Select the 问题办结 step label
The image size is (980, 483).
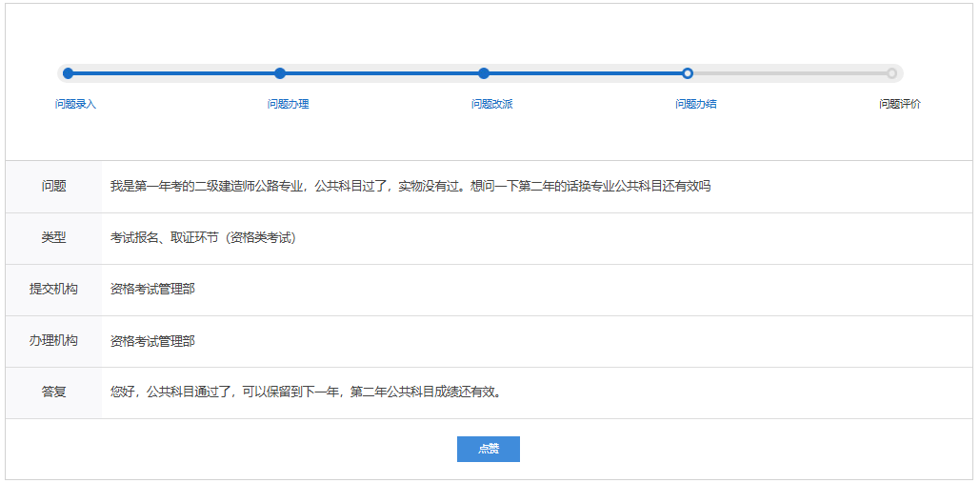(695, 104)
